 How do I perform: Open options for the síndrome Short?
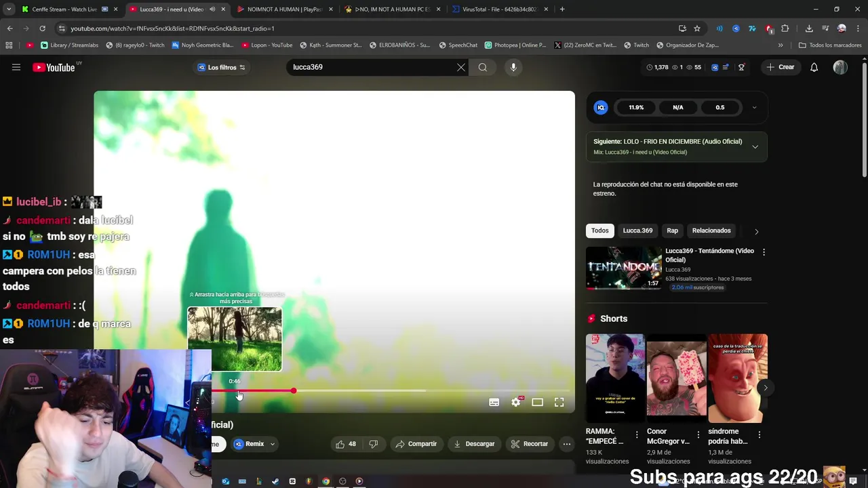tap(759, 434)
